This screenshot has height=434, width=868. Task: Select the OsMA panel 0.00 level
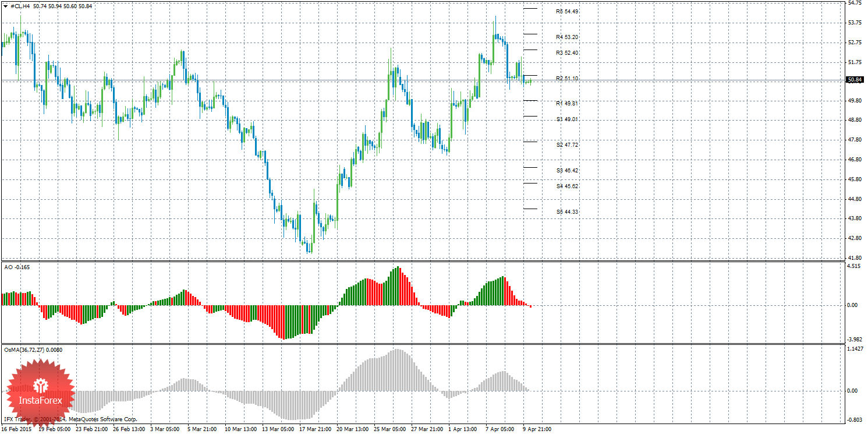pos(853,391)
